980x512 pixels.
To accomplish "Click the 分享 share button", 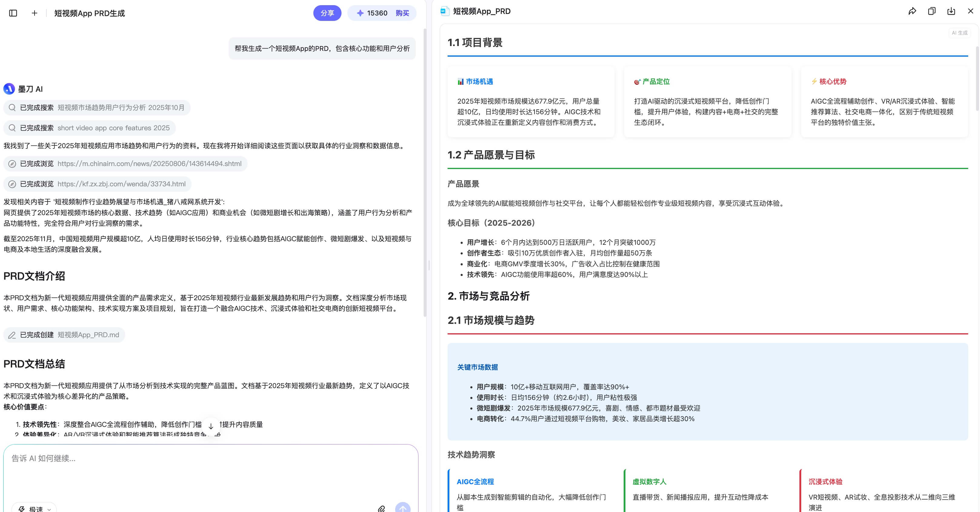I will click(x=327, y=12).
